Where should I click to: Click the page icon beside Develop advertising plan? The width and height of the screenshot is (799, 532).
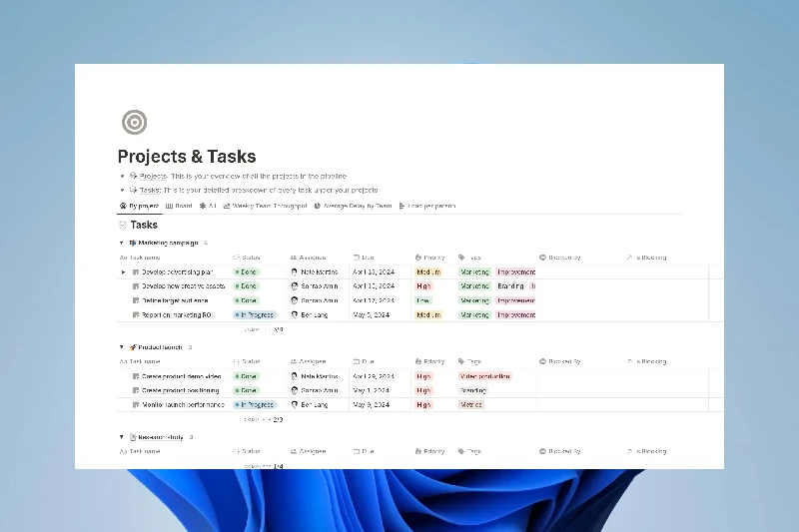coord(136,271)
